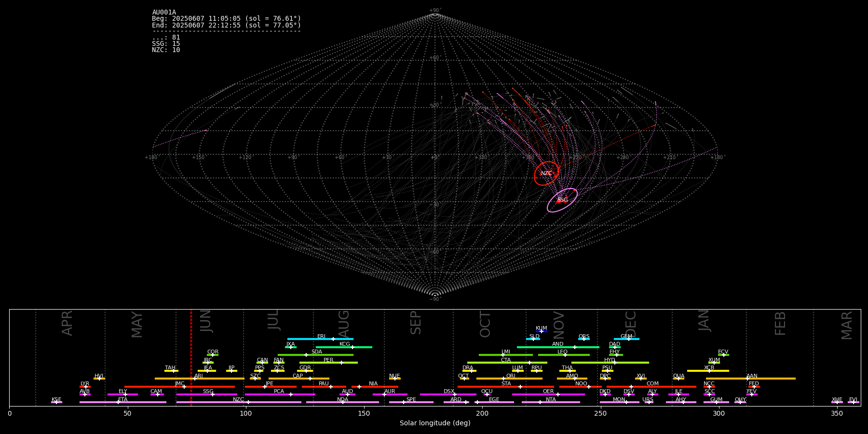868x434 pixels.
Task: Click the cyan GEM shower bar
Action: [x=626, y=339]
